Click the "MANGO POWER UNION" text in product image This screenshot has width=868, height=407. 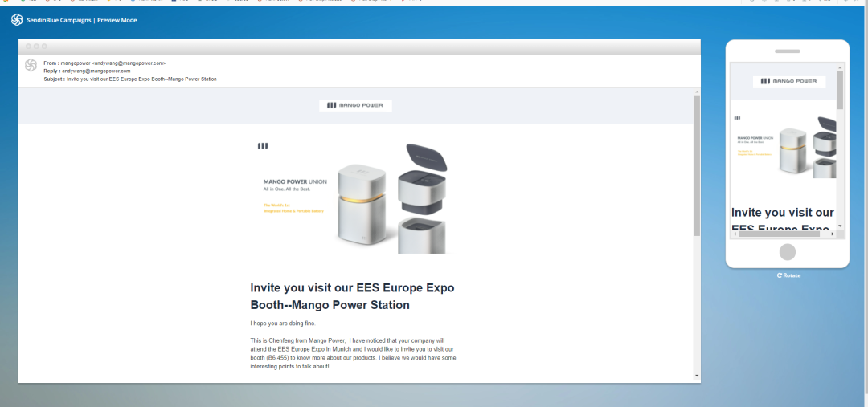[295, 182]
